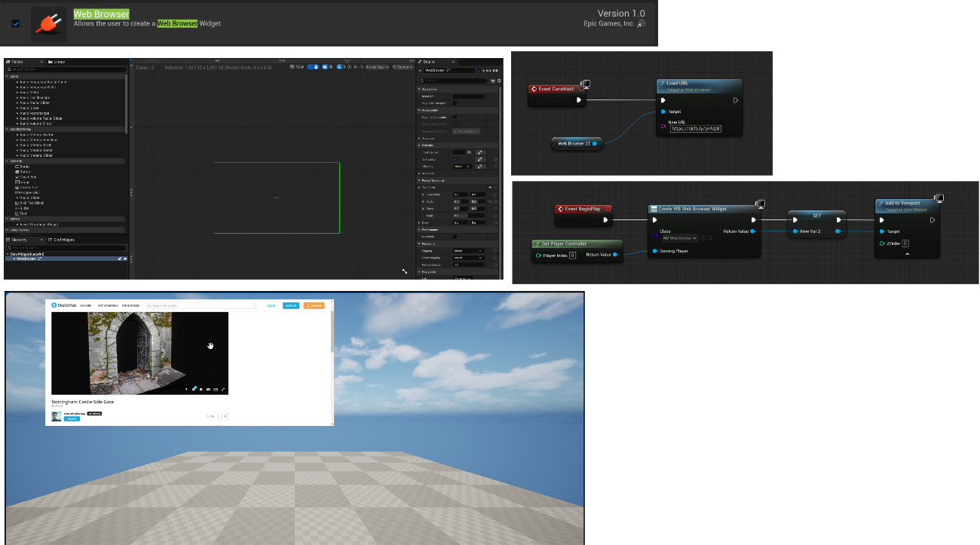Click the Search Palette field
980x545 pixels.
(x=65, y=69)
